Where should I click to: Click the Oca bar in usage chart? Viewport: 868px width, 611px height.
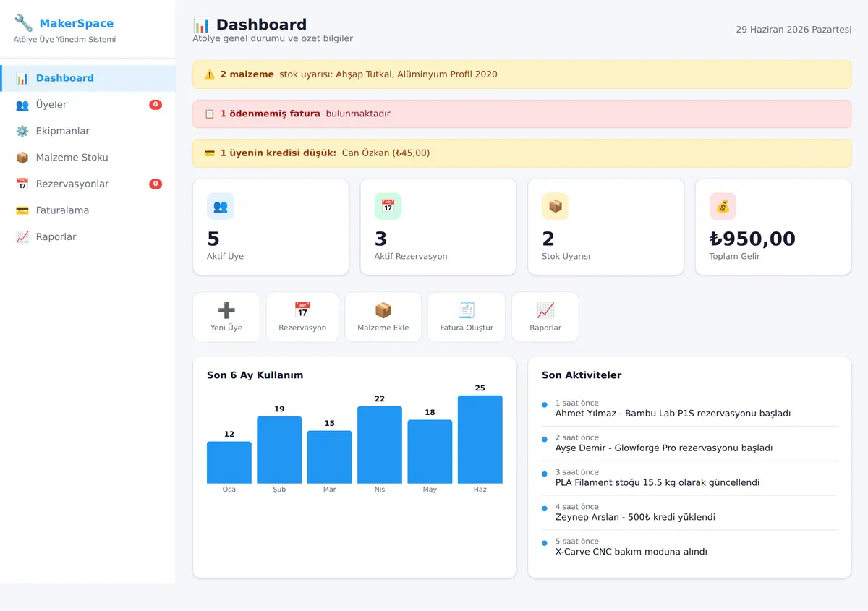pyautogui.click(x=229, y=463)
